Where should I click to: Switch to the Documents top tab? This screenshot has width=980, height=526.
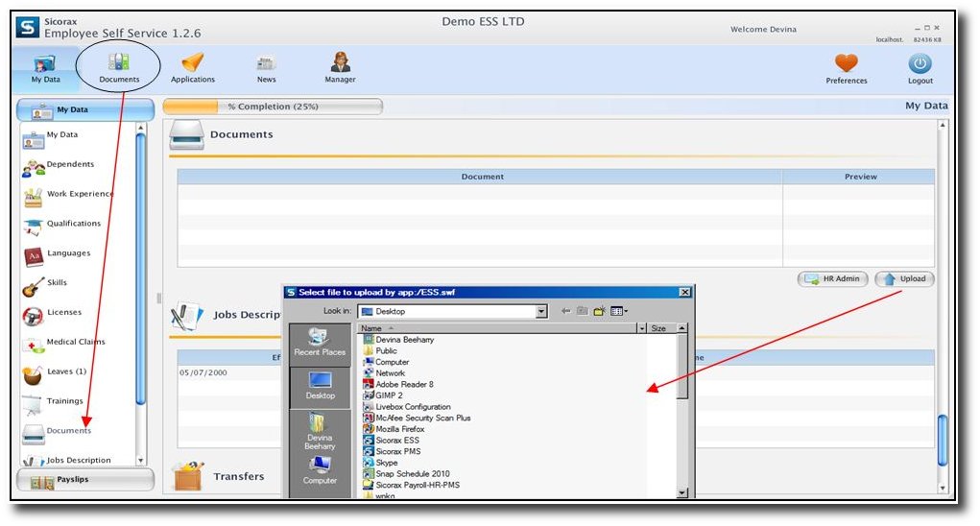(119, 67)
